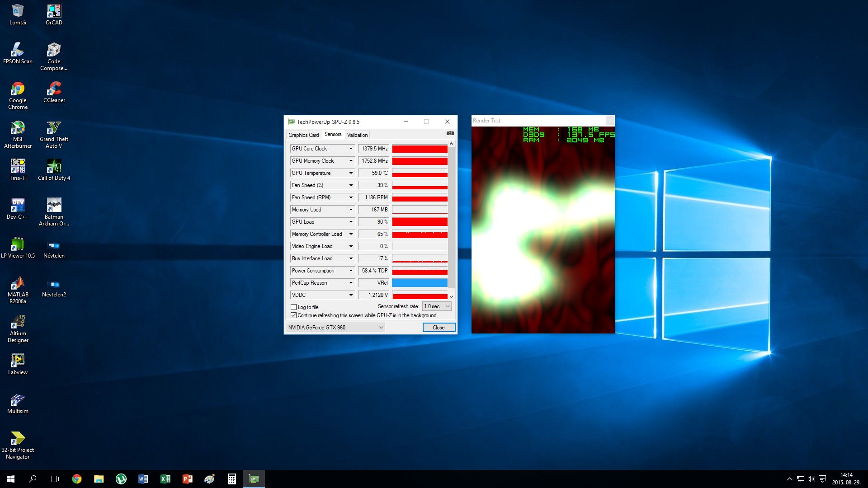Image resolution: width=868 pixels, height=488 pixels.
Task: Switch to the Validation tab
Action: (357, 135)
